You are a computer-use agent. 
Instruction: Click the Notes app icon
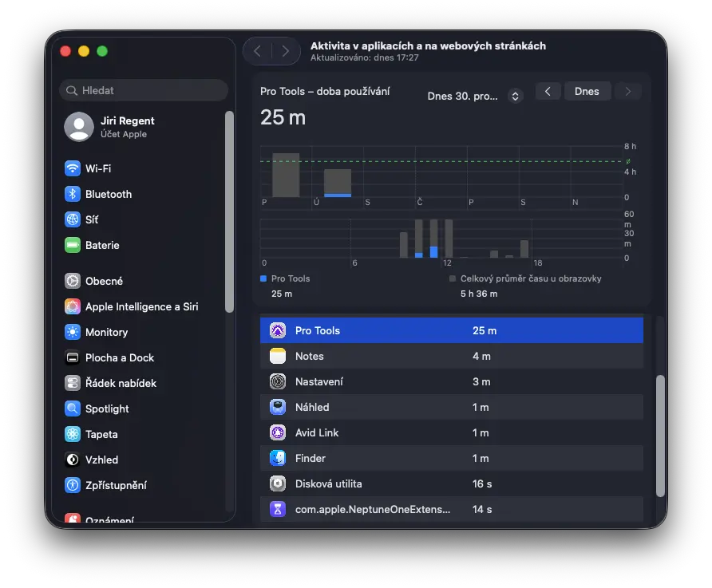[x=278, y=356]
